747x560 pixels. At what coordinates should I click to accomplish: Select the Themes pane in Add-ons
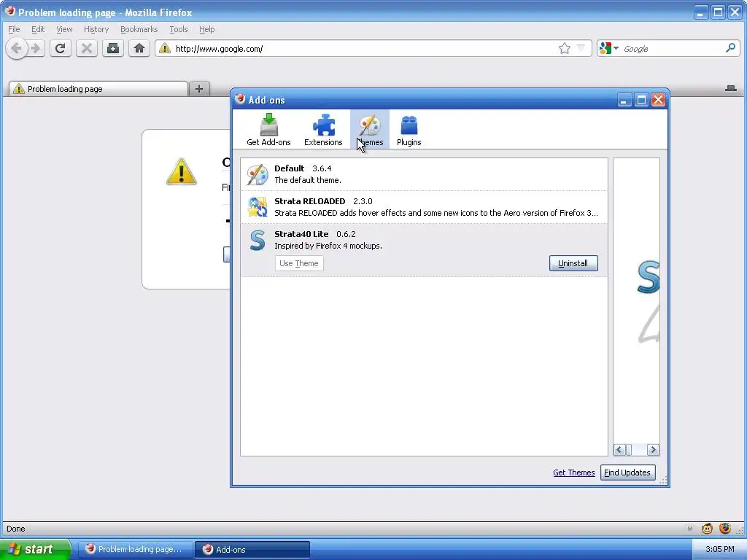tap(370, 130)
